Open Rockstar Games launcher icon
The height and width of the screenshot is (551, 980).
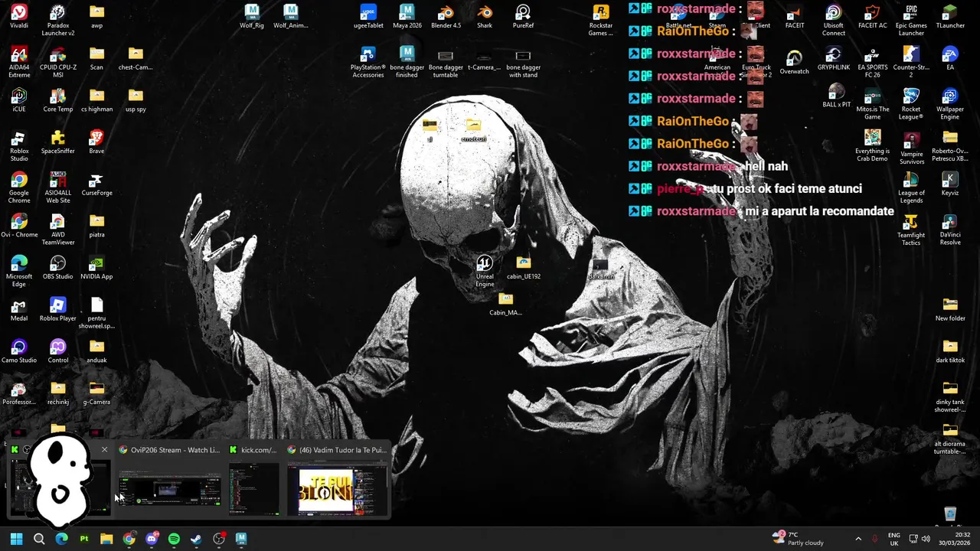point(601,21)
